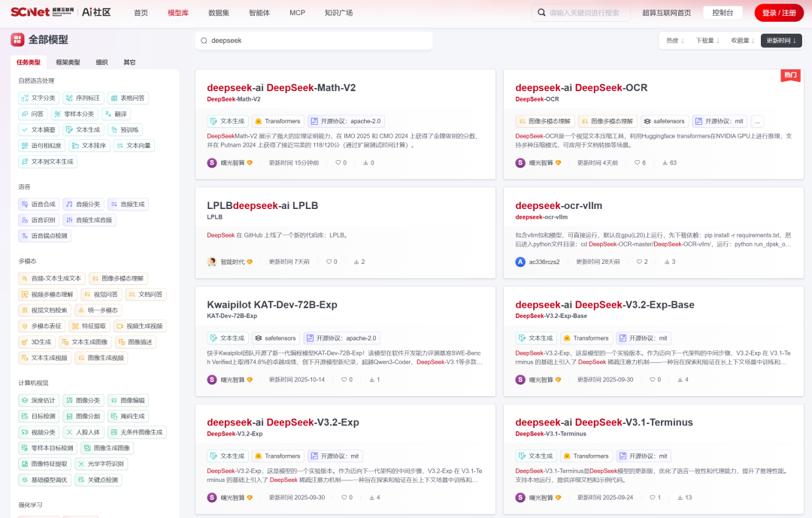This screenshot has width=812, height=518.
Task: Open LPLBdeepseek-ai LPLB model title
Action: pos(262,206)
